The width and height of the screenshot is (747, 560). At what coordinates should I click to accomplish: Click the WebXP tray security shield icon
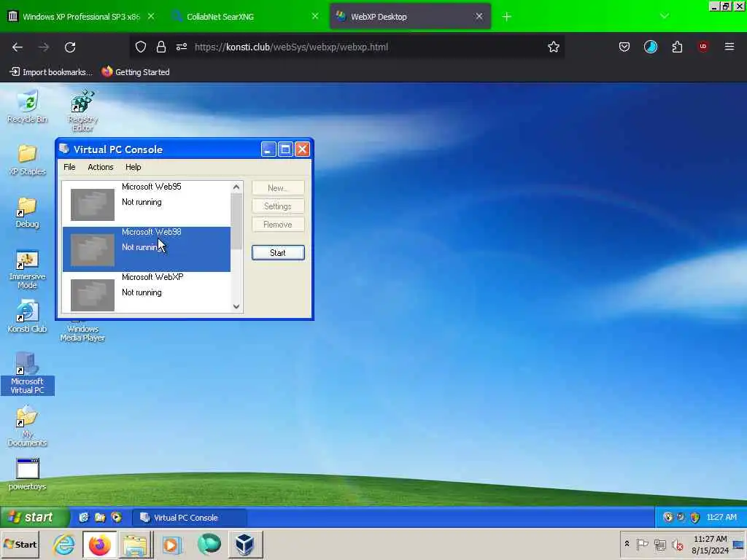click(x=694, y=517)
